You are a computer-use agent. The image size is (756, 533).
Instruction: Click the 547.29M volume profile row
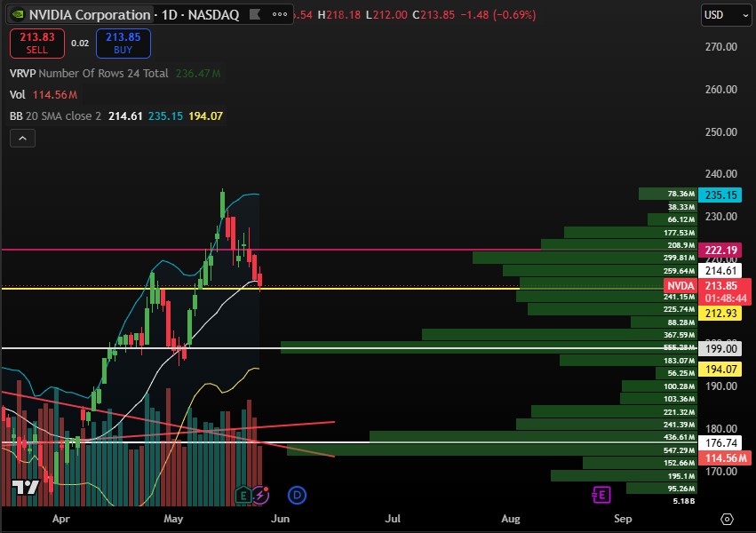(492, 450)
